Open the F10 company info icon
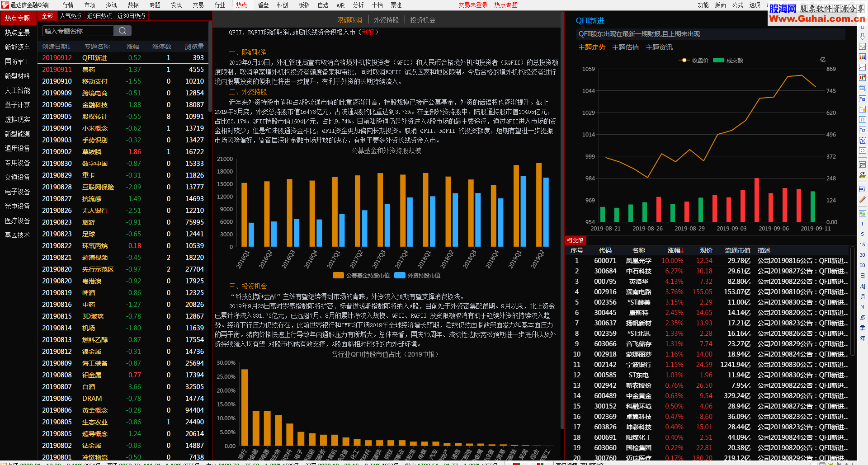Screen dimensions: 868x465 (862, 99)
